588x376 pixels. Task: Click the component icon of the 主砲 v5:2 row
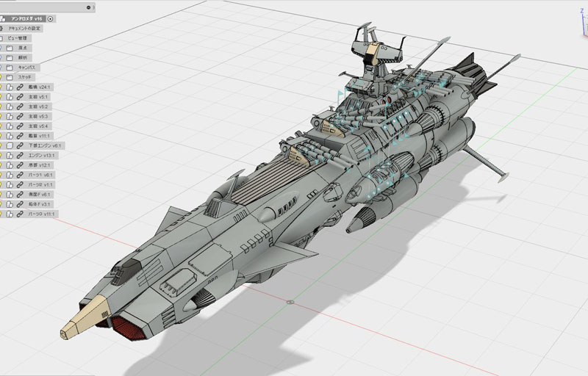coord(10,106)
